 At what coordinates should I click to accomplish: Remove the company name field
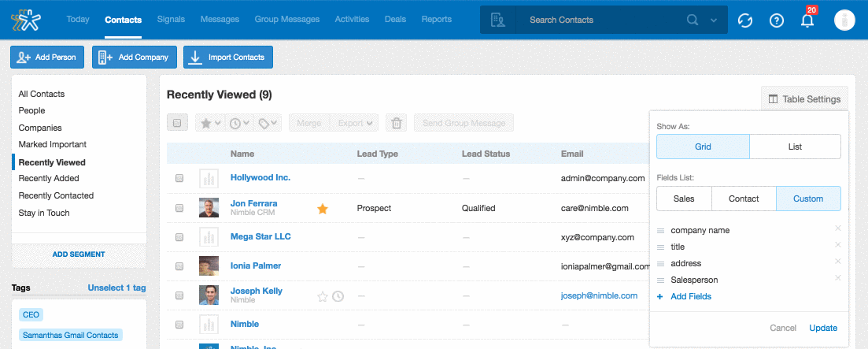pyautogui.click(x=837, y=229)
